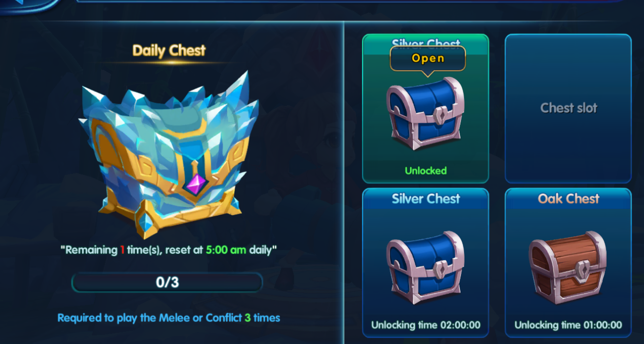
Task: Click the green 5:00 am reset time
Action: pos(226,250)
